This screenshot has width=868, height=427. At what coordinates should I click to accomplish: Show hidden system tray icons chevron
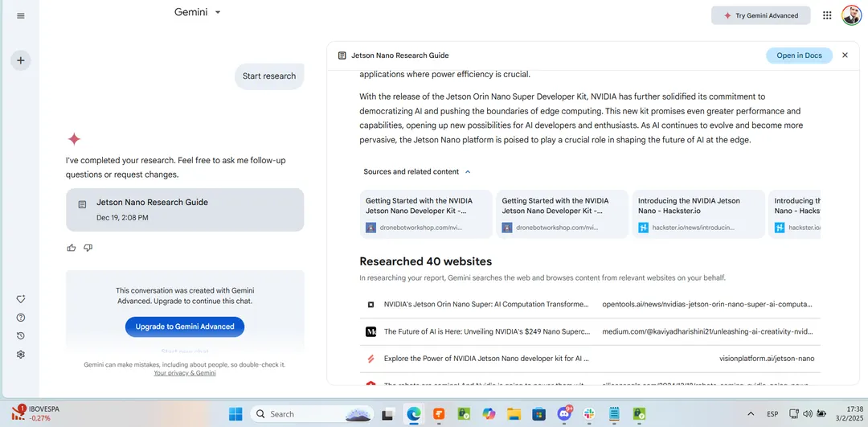[751, 413]
